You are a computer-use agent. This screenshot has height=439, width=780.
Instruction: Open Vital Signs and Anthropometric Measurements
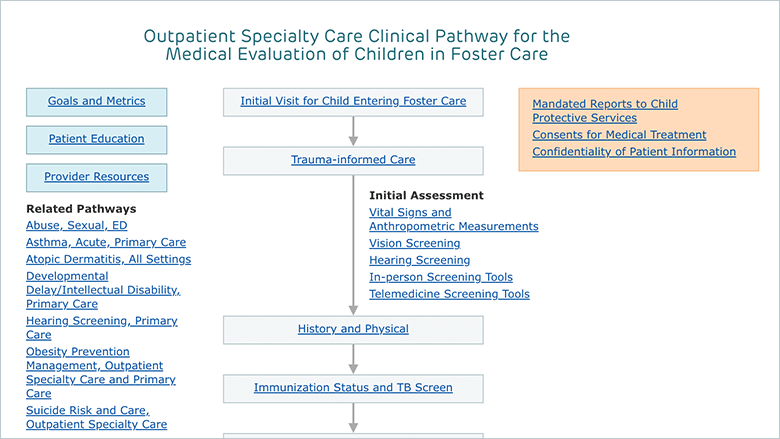454,219
